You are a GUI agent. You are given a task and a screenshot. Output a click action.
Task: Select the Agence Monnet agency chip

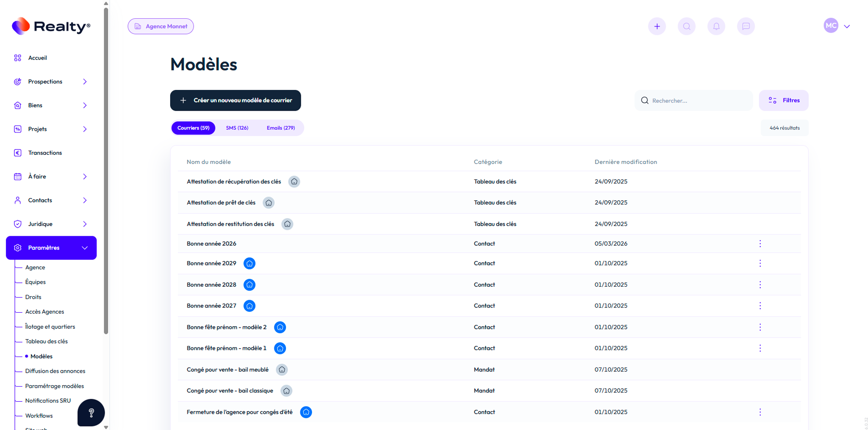point(161,26)
